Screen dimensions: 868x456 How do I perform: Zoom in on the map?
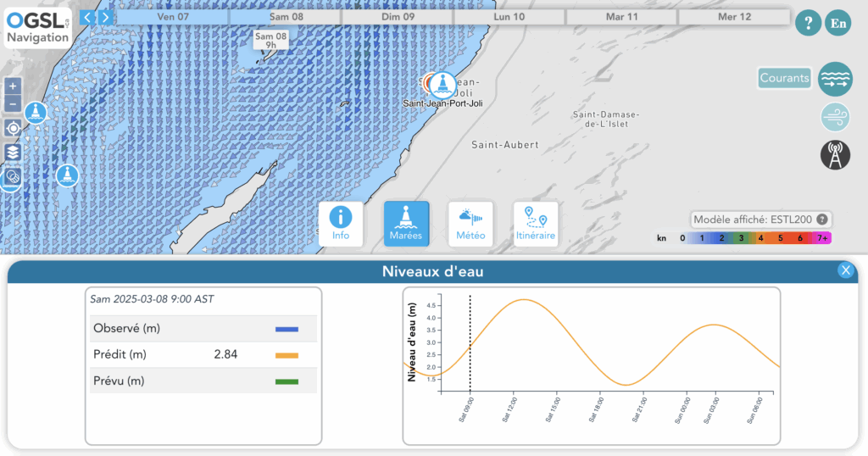(x=13, y=86)
